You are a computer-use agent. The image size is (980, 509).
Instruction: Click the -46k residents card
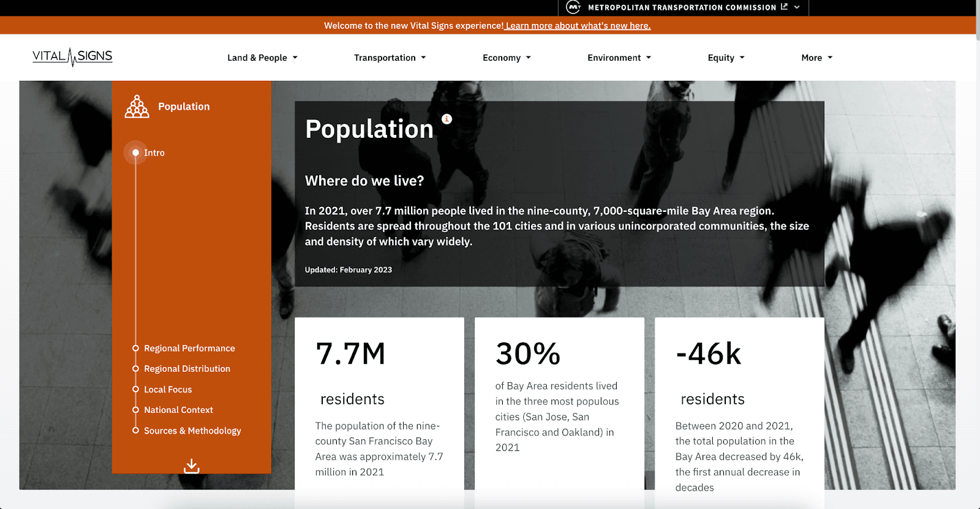click(x=739, y=413)
